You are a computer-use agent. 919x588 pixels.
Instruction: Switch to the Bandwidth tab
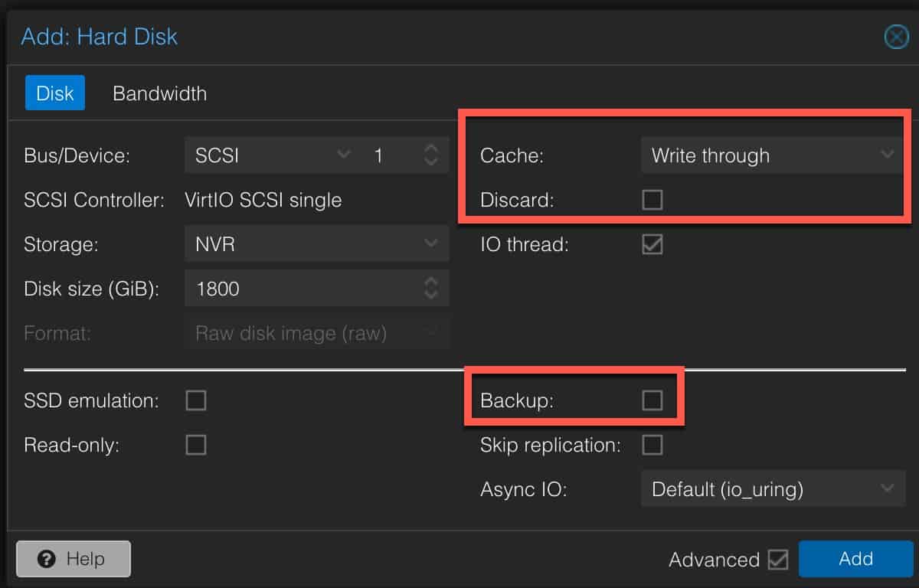159,93
